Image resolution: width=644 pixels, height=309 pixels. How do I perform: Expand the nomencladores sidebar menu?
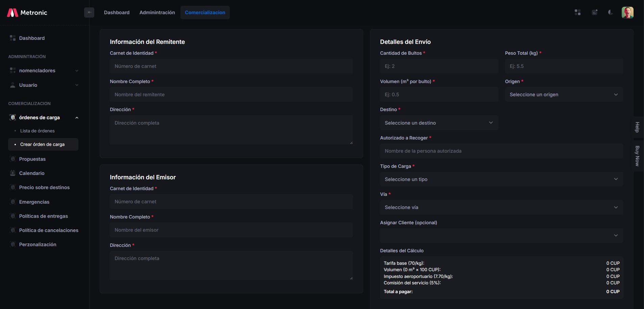(x=44, y=71)
